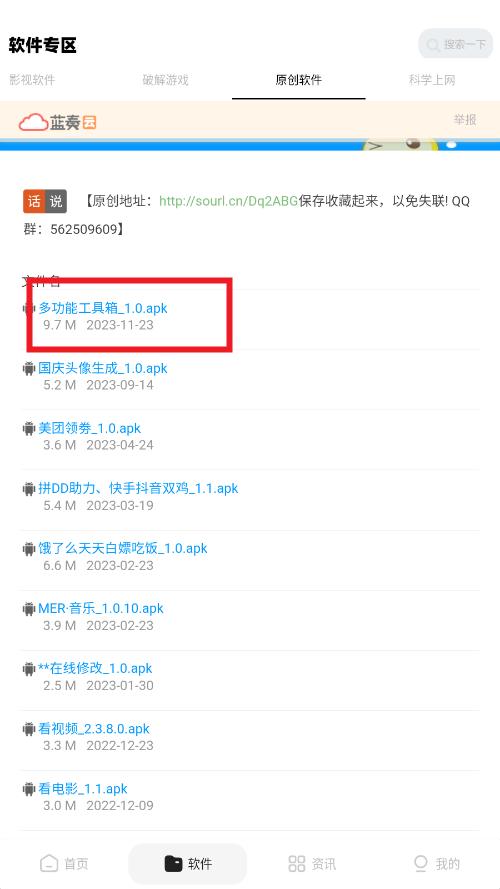The height and width of the screenshot is (889, 500).
Task: Click Android icon beside 美团领券 apk
Action: coord(28,429)
